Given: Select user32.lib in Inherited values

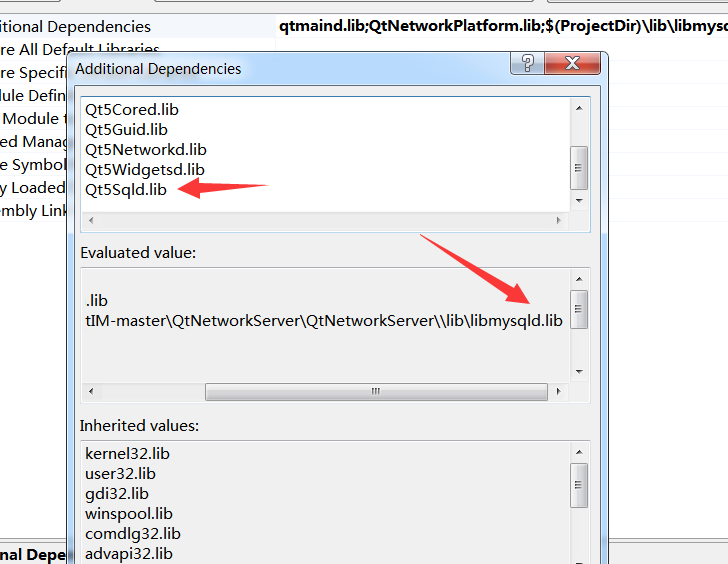Looking at the screenshot, I should click(120, 473).
